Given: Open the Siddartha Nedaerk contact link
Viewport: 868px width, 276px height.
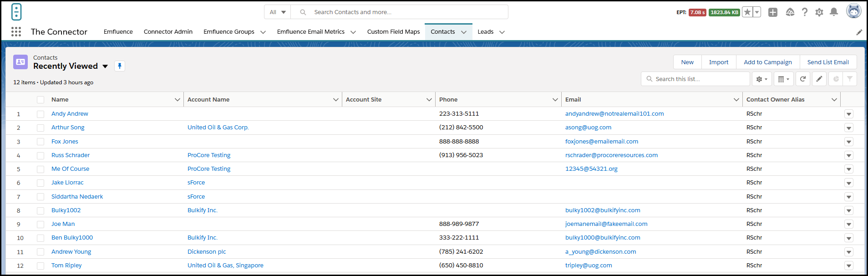Looking at the screenshot, I should (x=77, y=197).
